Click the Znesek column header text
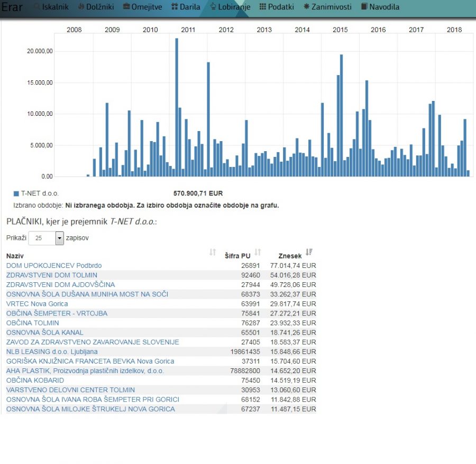Image resolution: width=476 pixels, height=464 pixels. [x=290, y=256]
